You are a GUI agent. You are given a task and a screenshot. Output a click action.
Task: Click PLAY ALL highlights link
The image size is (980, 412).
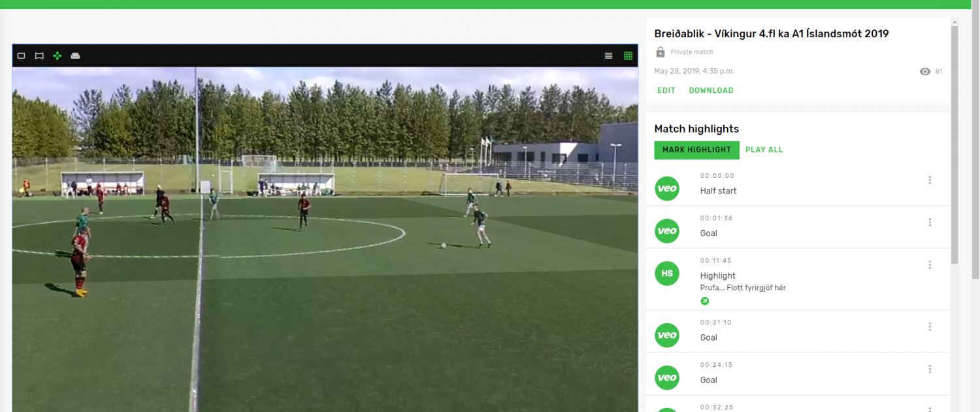(764, 150)
